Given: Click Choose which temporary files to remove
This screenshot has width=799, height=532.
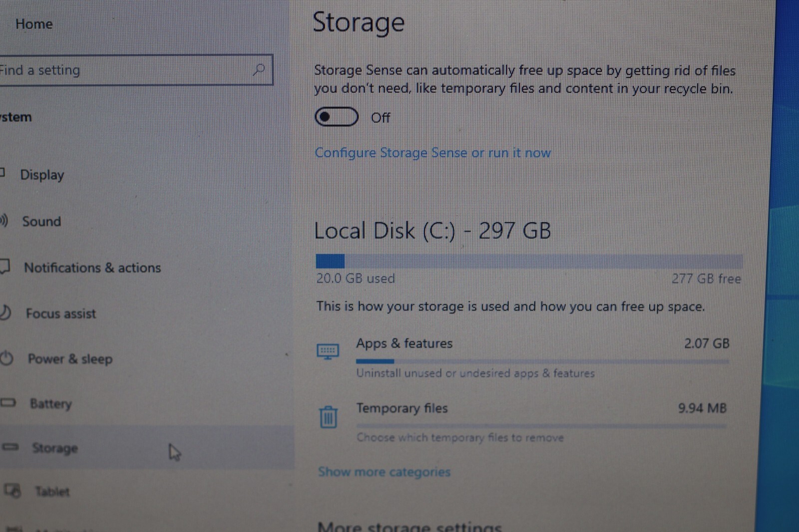Looking at the screenshot, I should (460, 438).
